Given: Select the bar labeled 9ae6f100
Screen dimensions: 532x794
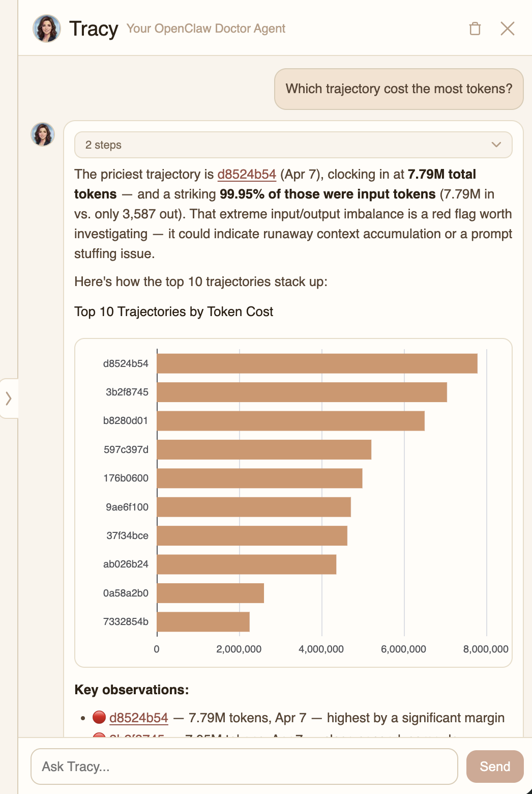Looking at the screenshot, I should pyautogui.click(x=253, y=506).
